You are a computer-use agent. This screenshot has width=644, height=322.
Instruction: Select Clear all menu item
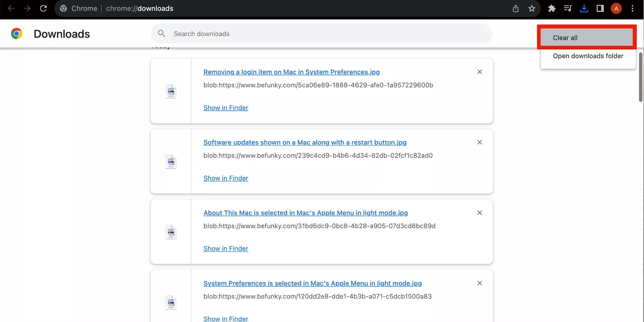coord(586,38)
